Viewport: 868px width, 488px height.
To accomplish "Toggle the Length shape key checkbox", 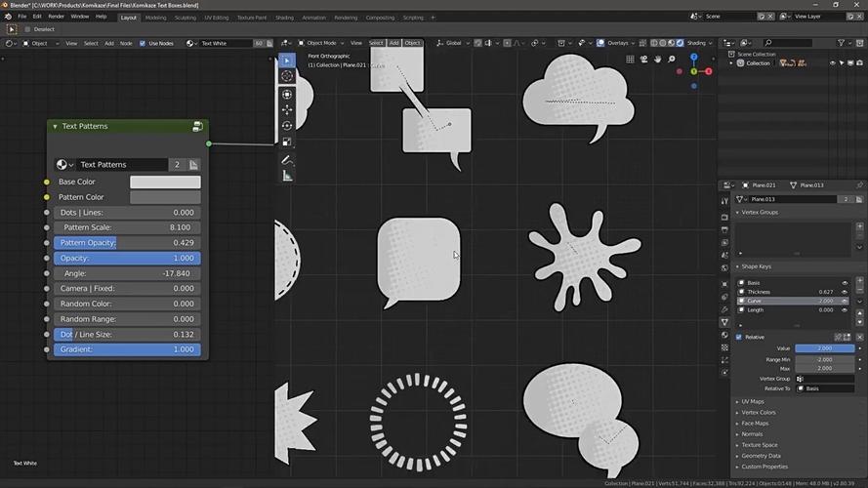I will (x=845, y=310).
